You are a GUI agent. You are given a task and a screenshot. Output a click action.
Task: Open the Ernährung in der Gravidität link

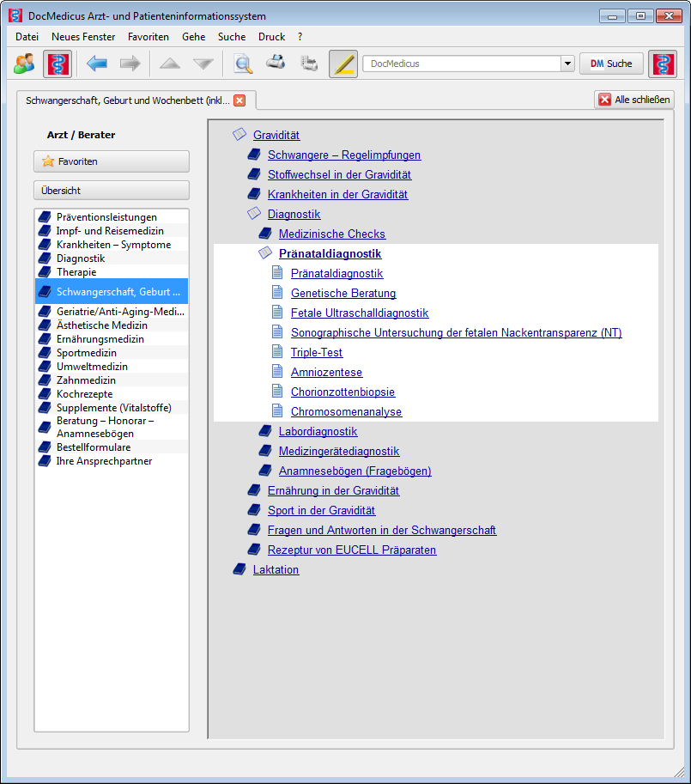tap(333, 490)
